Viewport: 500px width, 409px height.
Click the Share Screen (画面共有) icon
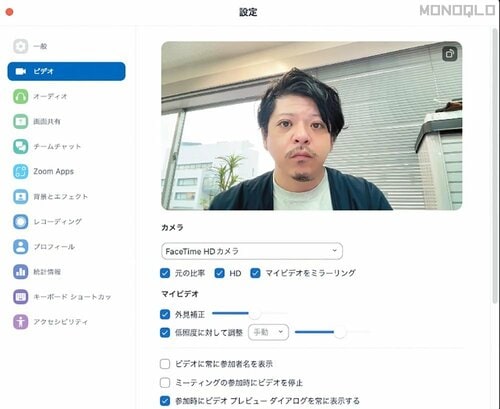point(21,121)
